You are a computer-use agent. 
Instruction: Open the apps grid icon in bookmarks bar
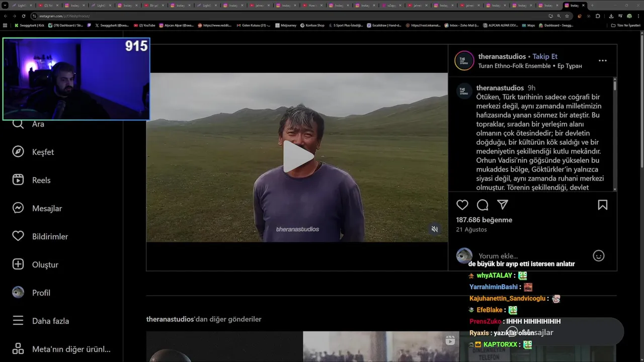click(x=5, y=25)
